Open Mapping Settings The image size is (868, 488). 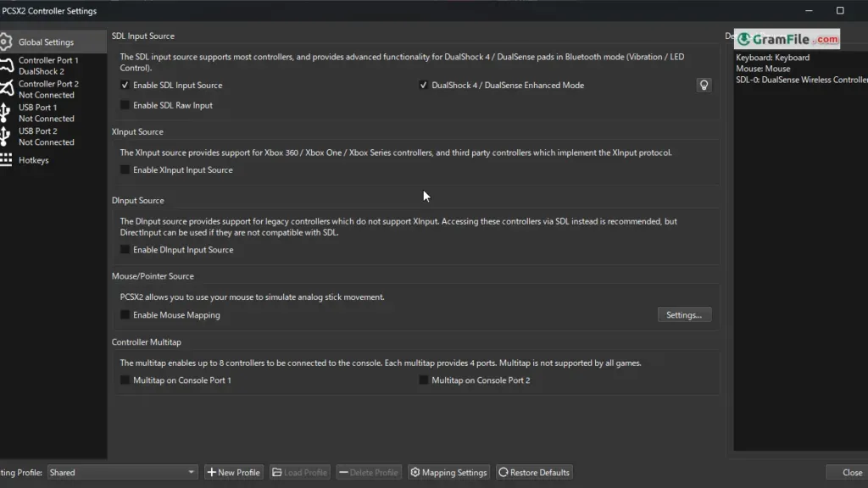449,473
